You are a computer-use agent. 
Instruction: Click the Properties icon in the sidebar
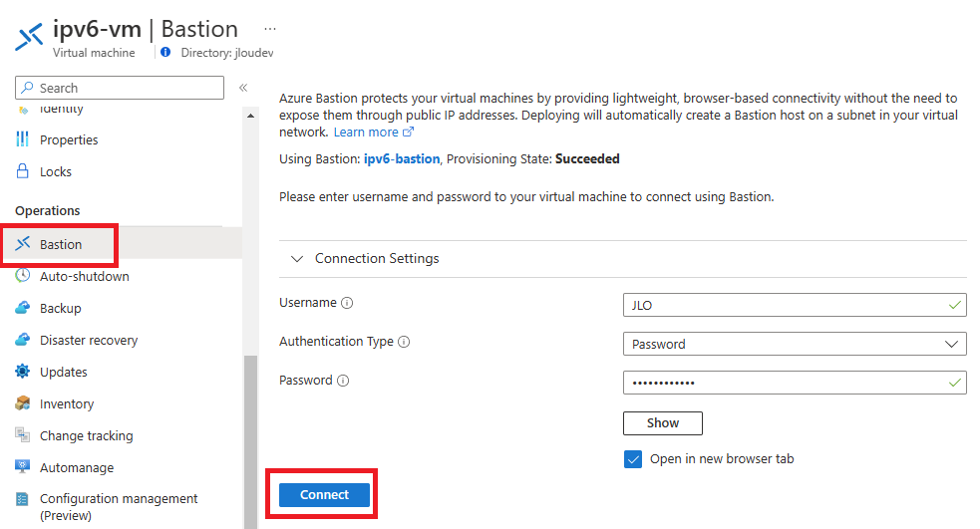point(23,139)
